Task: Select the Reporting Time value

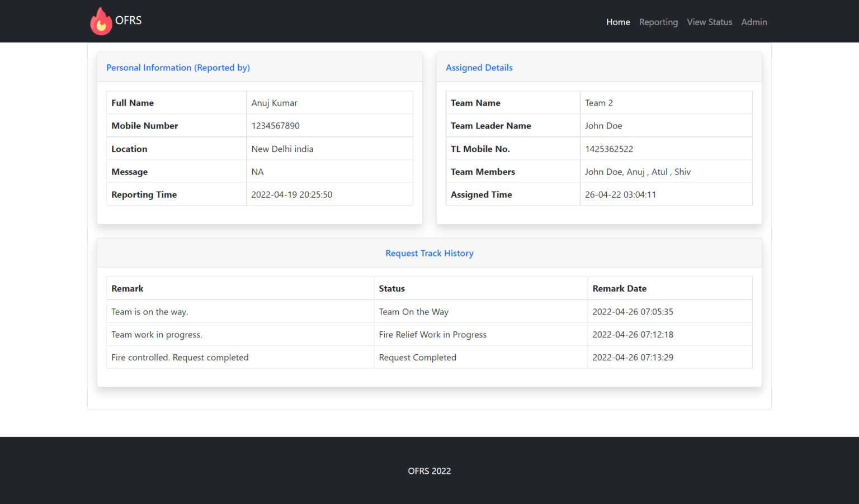Action: point(292,194)
